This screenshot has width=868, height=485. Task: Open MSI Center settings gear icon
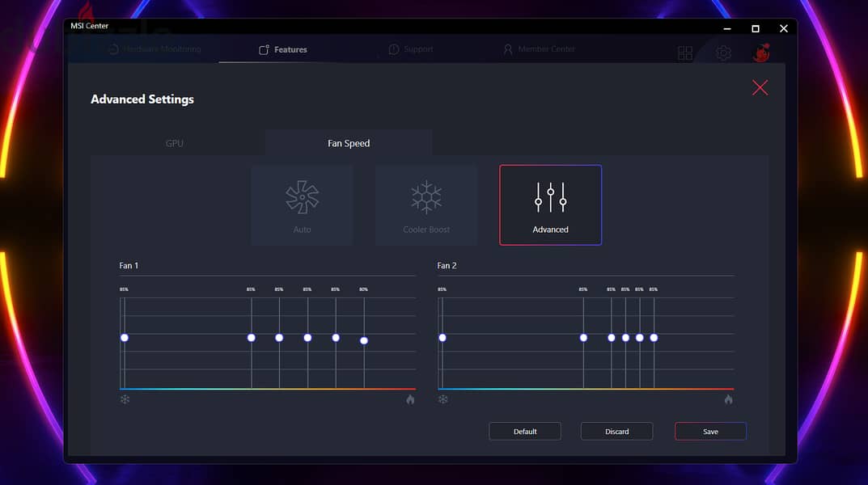723,53
